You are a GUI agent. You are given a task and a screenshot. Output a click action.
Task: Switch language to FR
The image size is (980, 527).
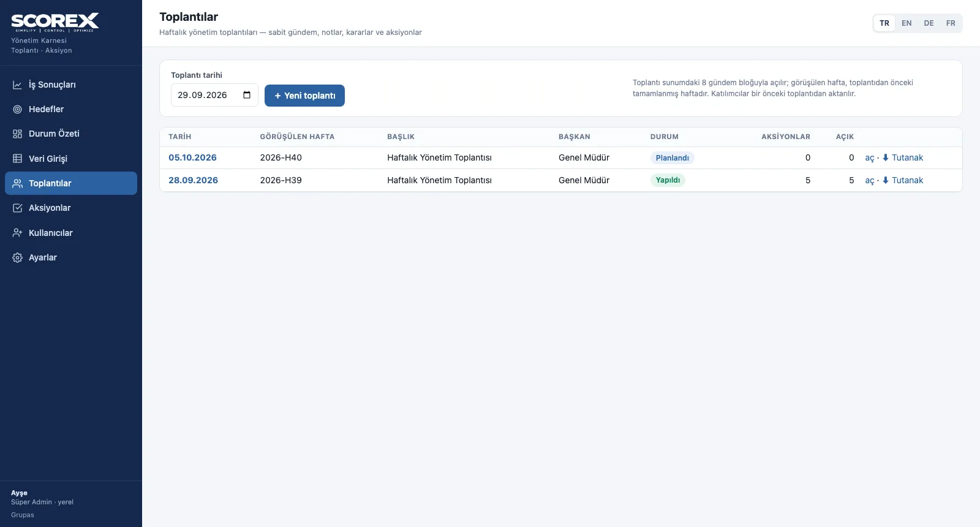[x=951, y=23]
